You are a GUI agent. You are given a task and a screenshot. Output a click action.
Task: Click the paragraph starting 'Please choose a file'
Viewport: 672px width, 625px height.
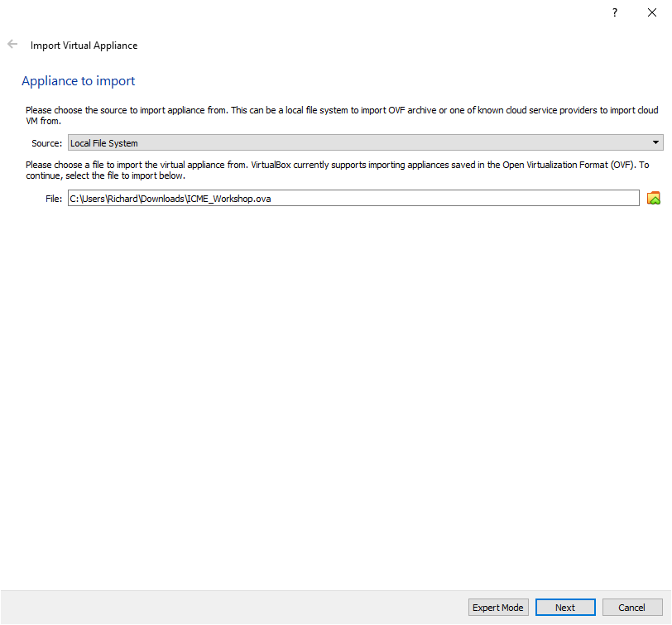pyautogui.click(x=338, y=171)
